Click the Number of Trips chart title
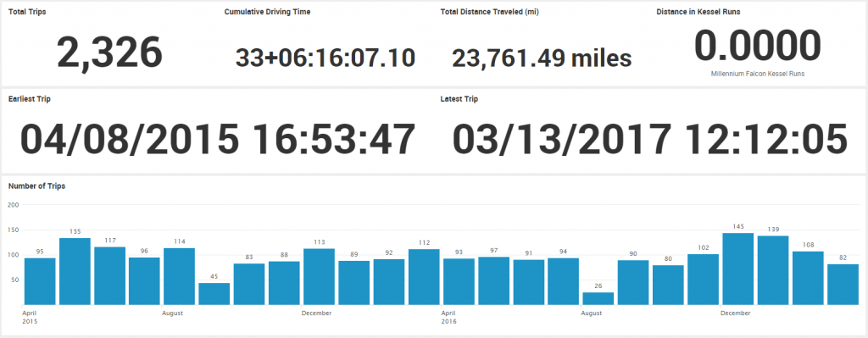The image size is (868, 338). pos(37,186)
